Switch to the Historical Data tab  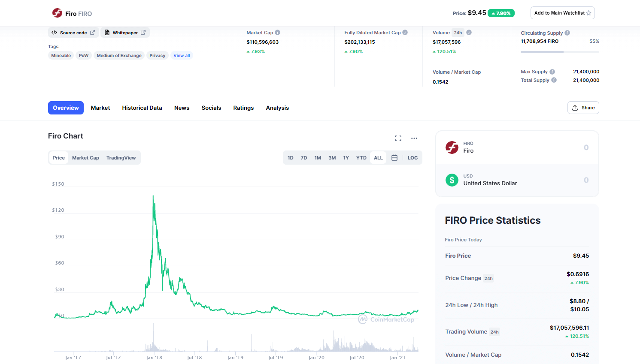pyautogui.click(x=142, y=108)
